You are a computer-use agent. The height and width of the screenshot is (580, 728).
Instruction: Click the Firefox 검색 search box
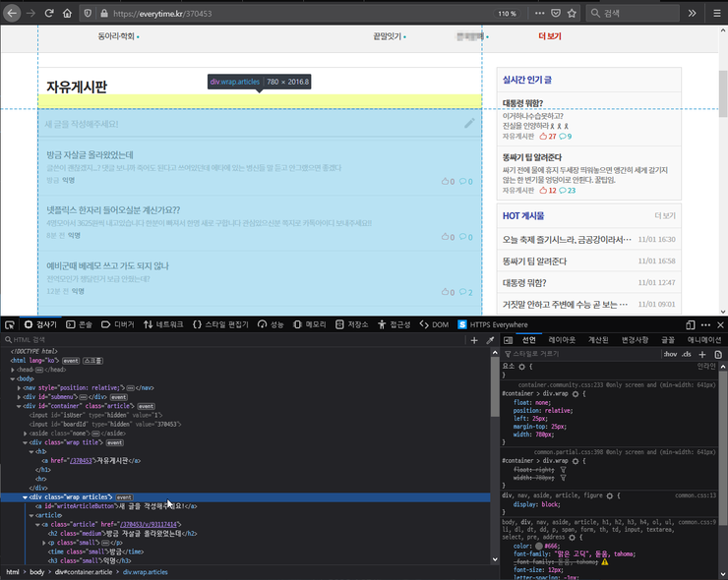[x=634, y=14]
